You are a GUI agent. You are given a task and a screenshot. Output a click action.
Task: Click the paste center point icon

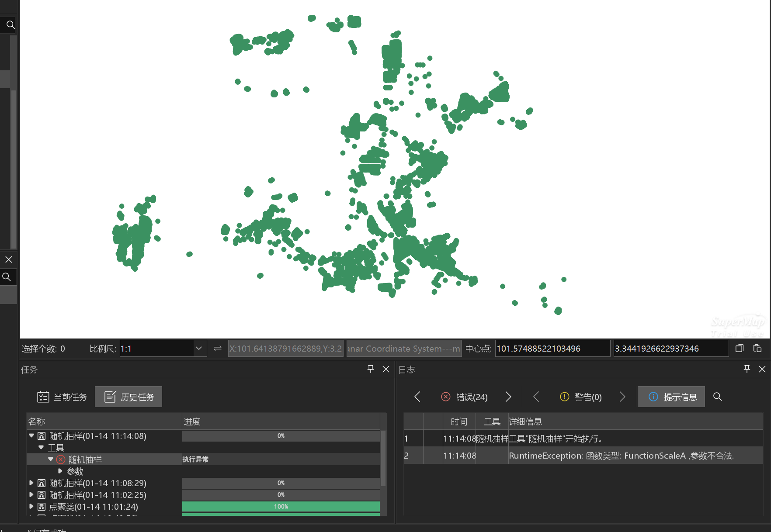pyautogui.click(x=757, y=348)
